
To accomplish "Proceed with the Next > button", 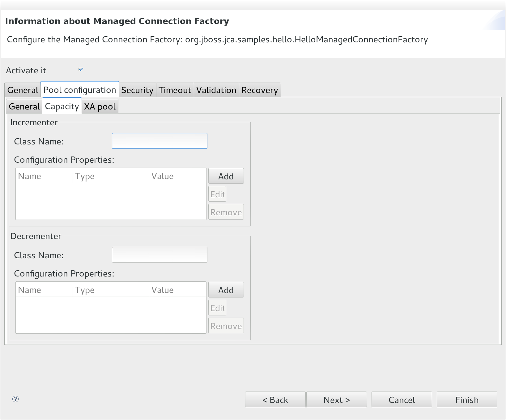I will (x=336, y=400).
